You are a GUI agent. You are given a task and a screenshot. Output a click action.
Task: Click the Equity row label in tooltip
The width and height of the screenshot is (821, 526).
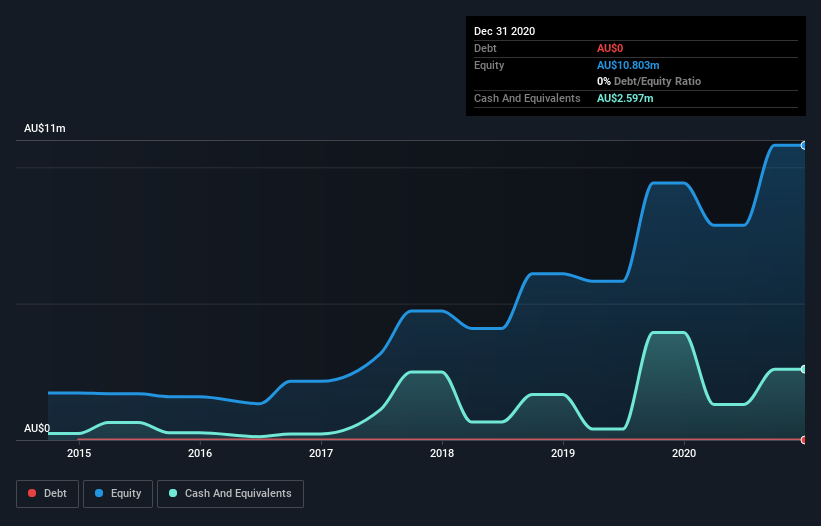(489, 65)
